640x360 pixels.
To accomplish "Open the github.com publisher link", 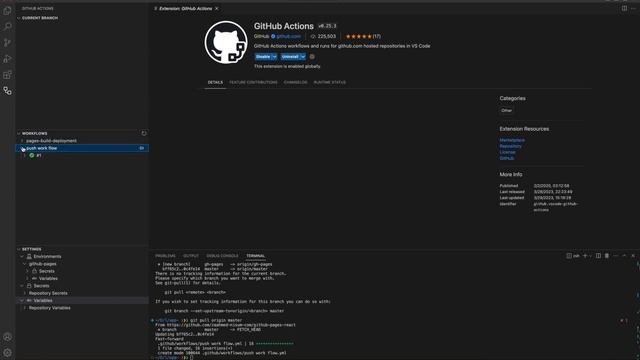I will pyautogui.click(x=289, y=36).
